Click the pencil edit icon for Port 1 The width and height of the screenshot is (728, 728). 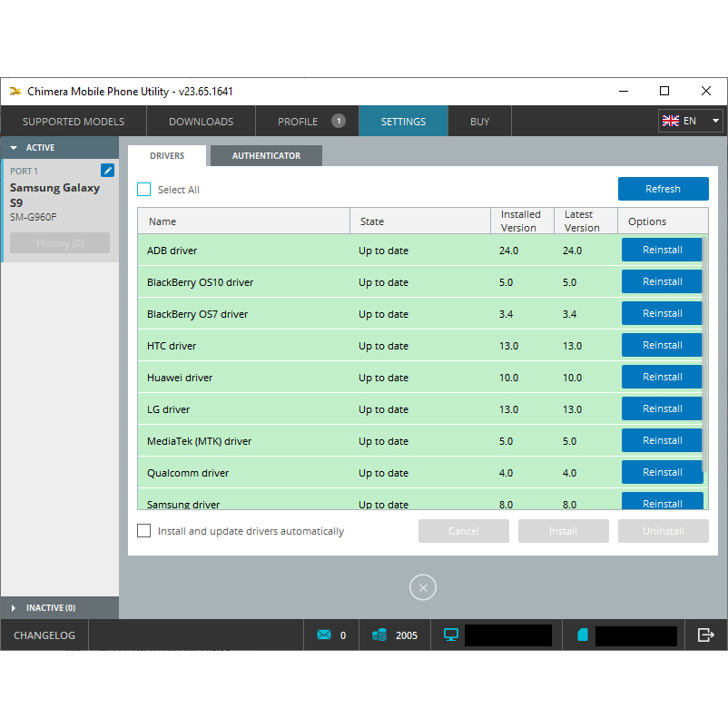pyautogui.click(x=107, y=171)
